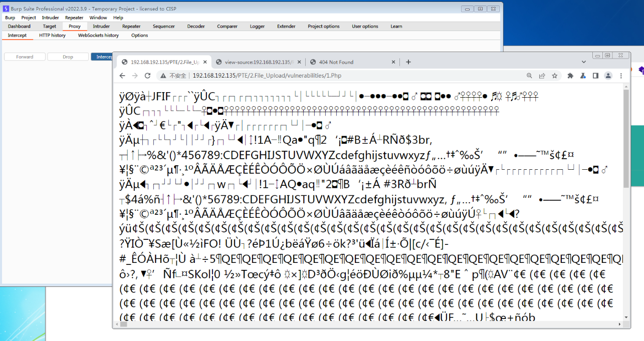Close the view-source tab

tap(300, 62)
